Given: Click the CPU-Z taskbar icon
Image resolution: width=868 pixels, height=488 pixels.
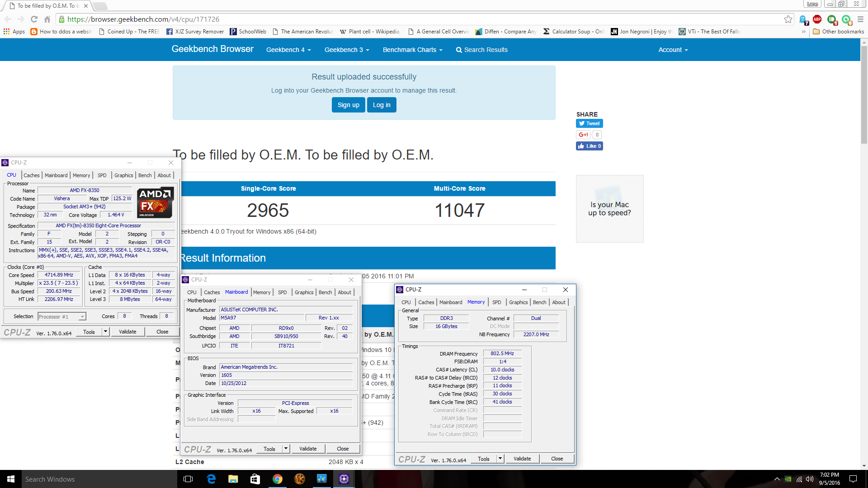Looking at the screenshot, I should (344, 479).
